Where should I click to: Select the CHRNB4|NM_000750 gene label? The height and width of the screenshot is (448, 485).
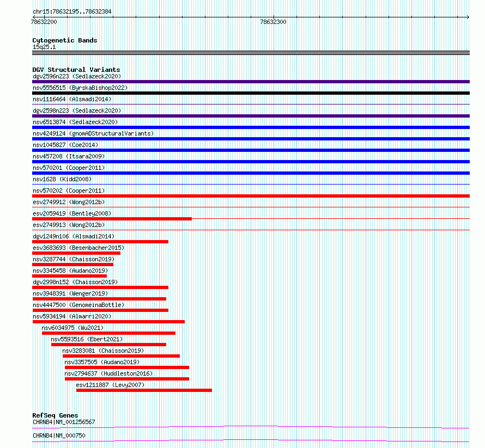coord(59,435)
